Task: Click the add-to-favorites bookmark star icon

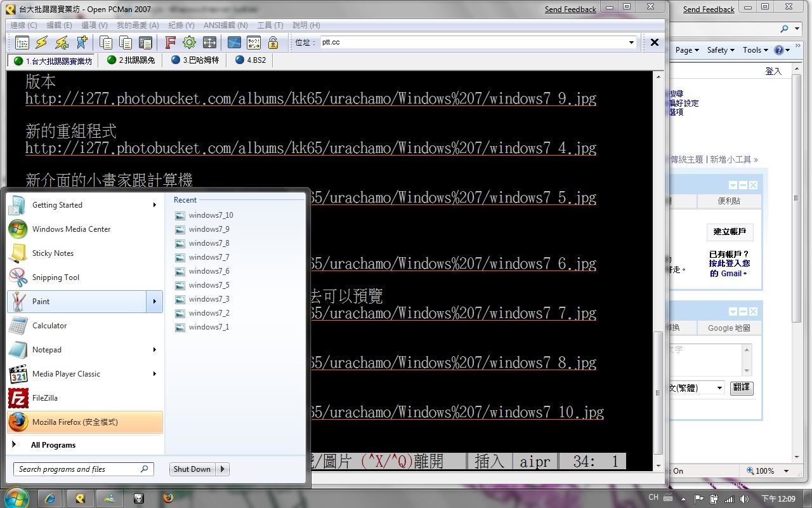Action: pos(82,43)
